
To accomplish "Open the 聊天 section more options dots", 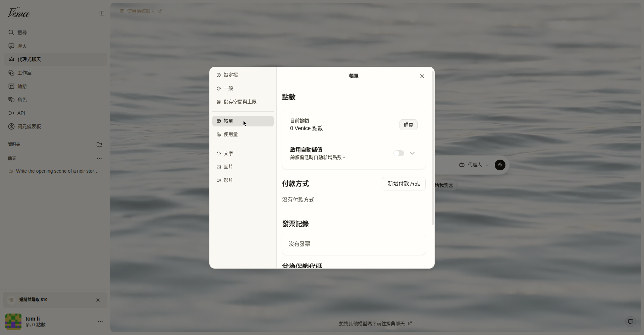I will click(x=99, y=159).
